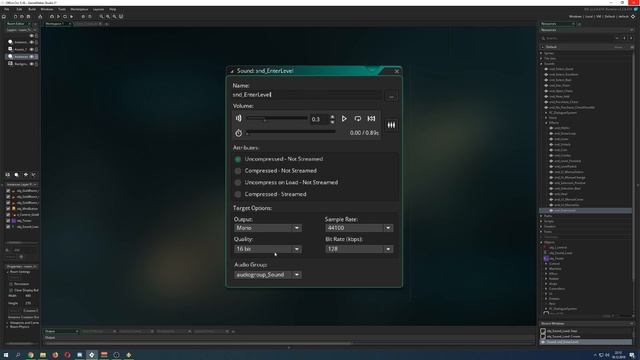Toggle the obj_Fader instance checkbox
This screenshot has width=640, height=360.
(8, 221)
